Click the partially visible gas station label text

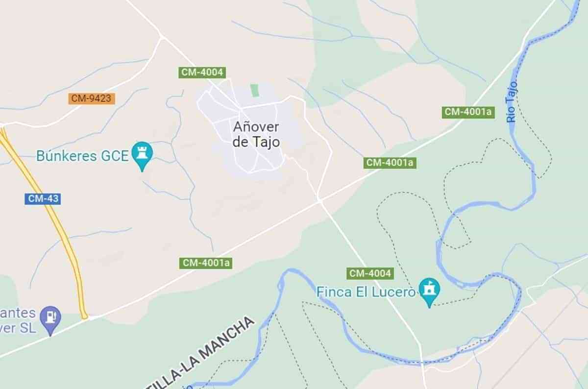coord(18,320)
